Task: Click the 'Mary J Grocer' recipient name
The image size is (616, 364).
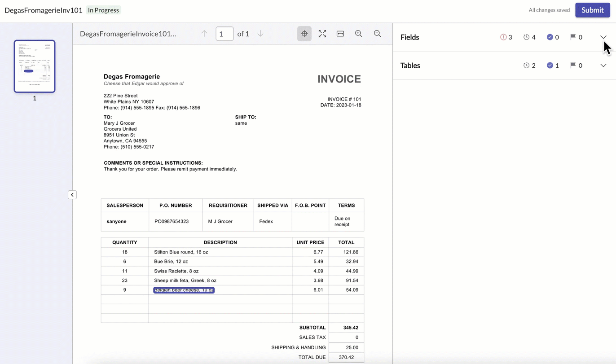Action: [x=119, y=123]
